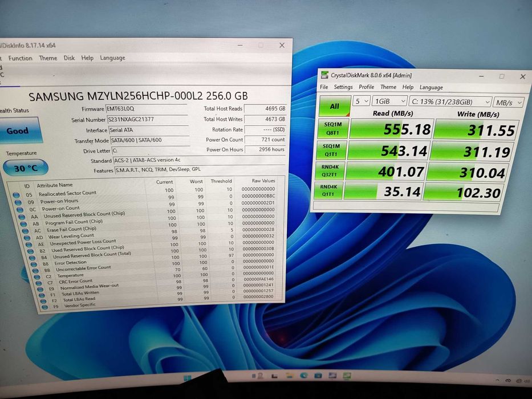This screenshot has height=399, width=532.
Task: Run the RND4K Q1T1 test
Action: (328, 190)
